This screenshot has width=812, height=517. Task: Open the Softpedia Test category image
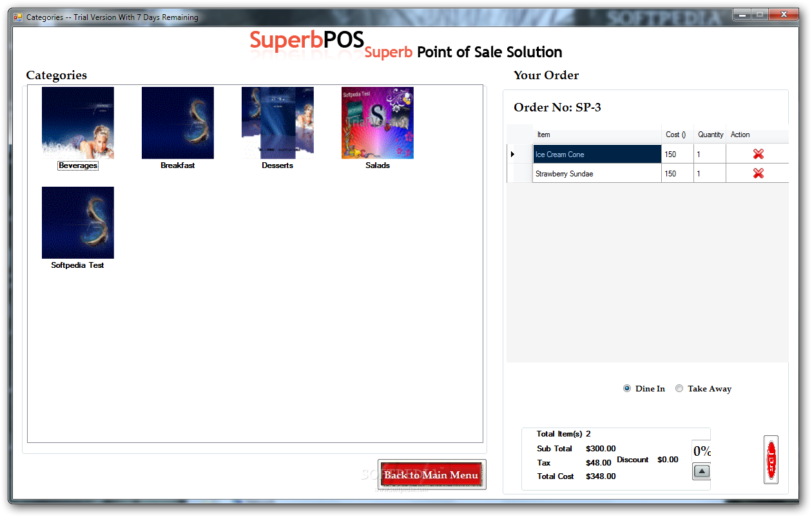[78, 223]
